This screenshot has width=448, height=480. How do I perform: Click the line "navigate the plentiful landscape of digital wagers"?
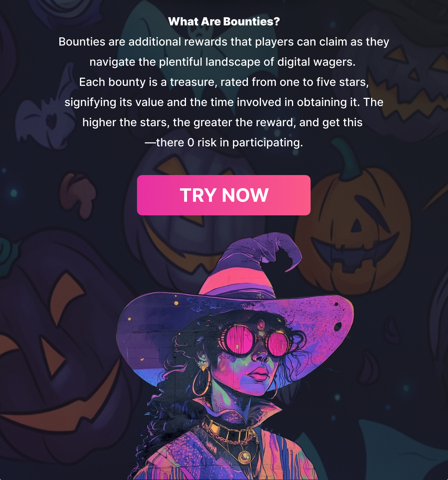click(x=222, y=62)
